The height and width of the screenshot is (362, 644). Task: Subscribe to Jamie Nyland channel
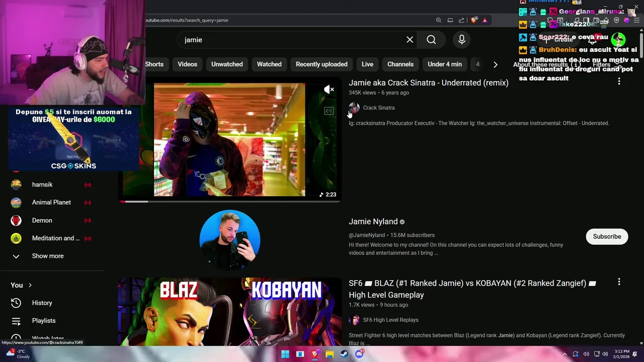coord(607,236)
